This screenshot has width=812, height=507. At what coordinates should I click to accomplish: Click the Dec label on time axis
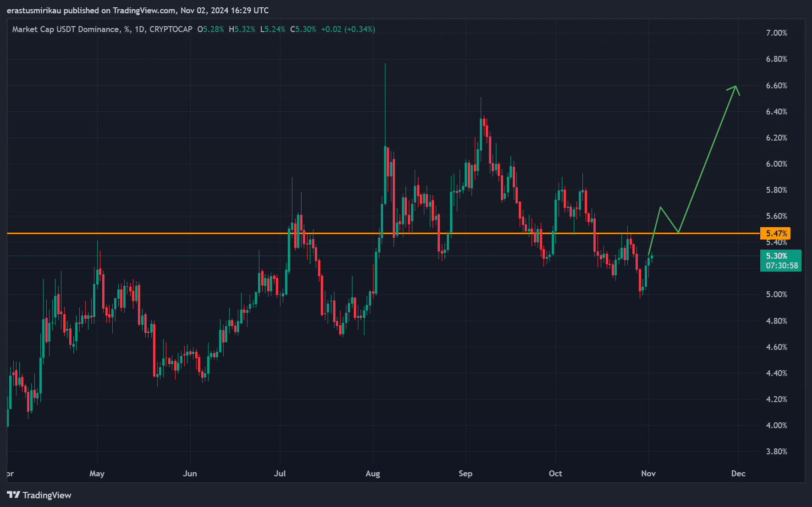[x=738, y=474]
